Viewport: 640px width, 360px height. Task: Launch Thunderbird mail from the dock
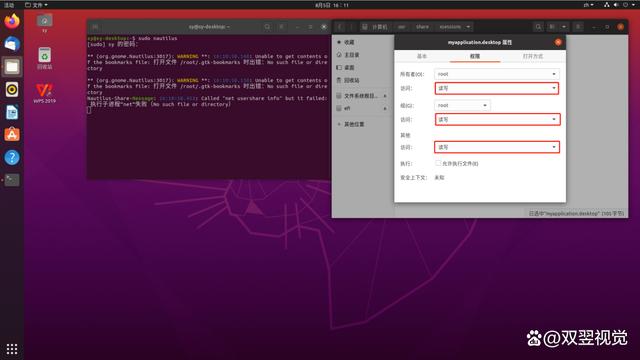12,44
